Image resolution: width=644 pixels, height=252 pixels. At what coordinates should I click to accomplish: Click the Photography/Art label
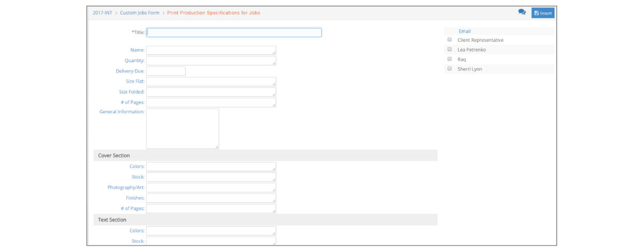coord(126,187)
